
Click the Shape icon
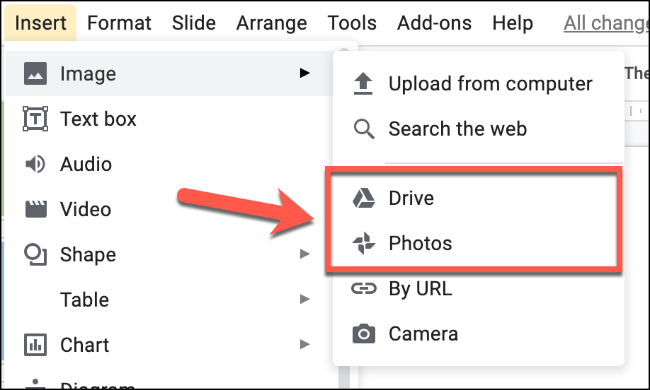pyautogui.click(x=35, y=254)
